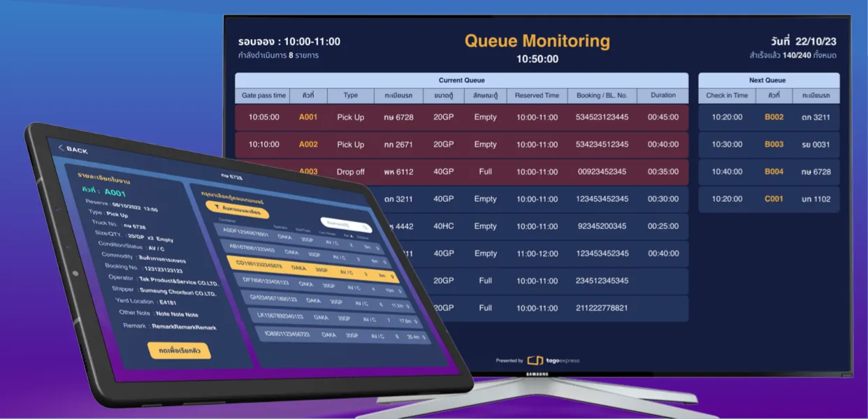Click truck plate กก 2671

pos(398,145)
